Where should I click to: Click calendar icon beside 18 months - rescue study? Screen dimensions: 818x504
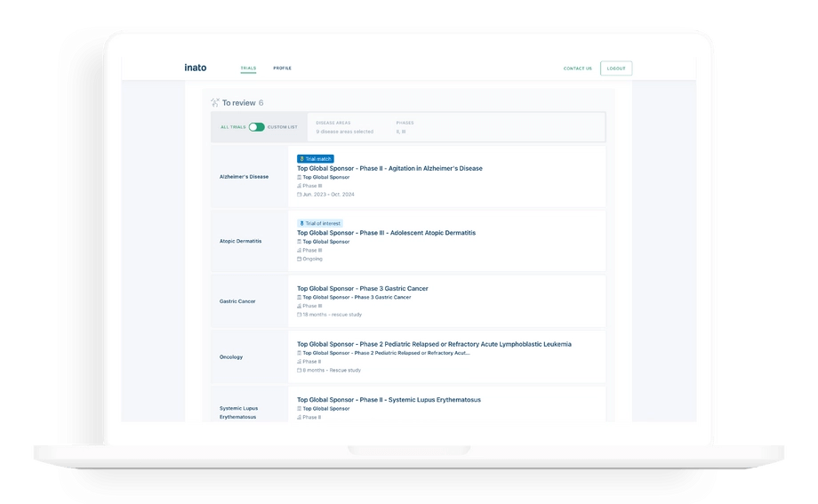(x=300, y=315)
